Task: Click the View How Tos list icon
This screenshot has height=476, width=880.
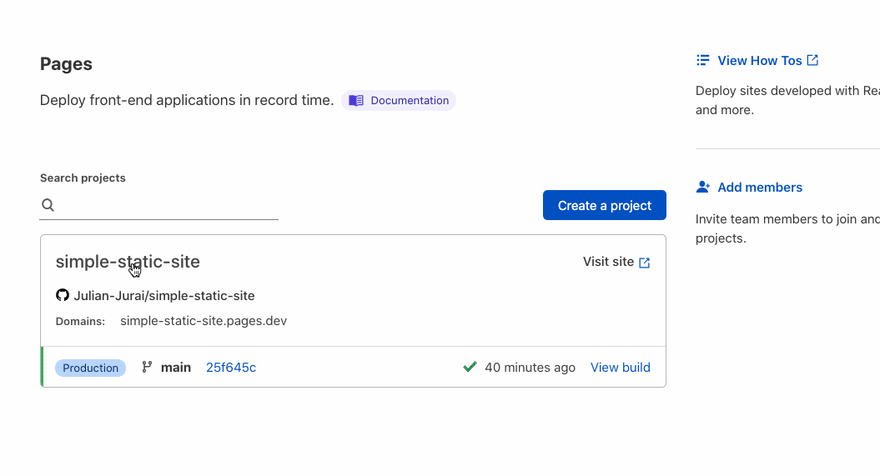Action: [x=703, y=60]
